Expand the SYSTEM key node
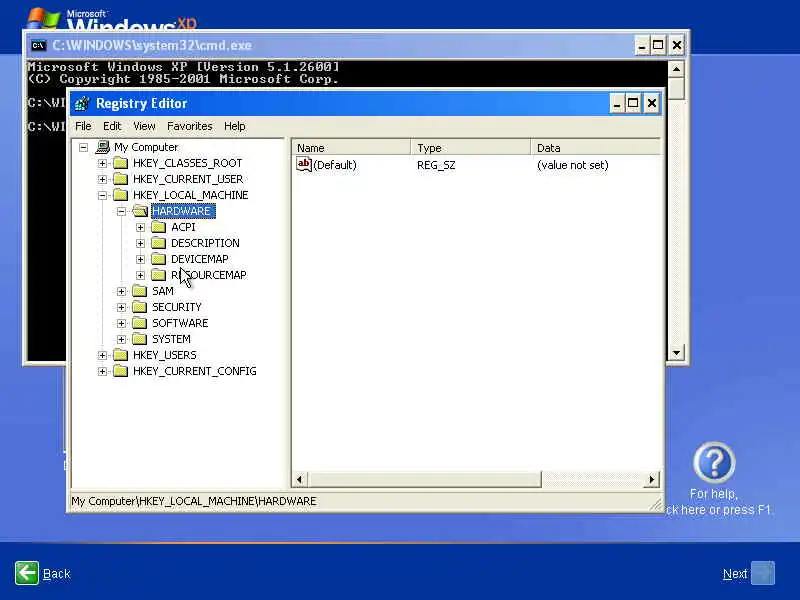The height and width of the screenshot is (600, 800). coord(121,339)
